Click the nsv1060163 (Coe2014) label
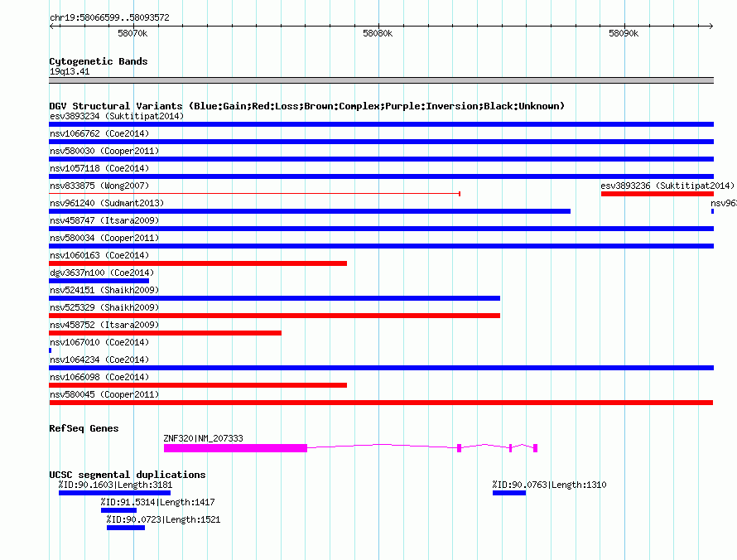The height and width of the screenshot is (560, 737). click(x=99, y=255)
